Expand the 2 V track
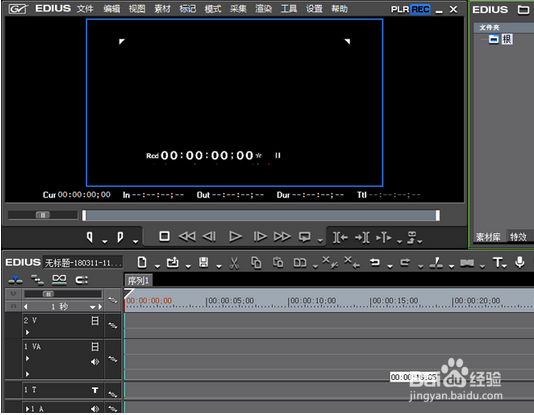This screenshot has height=415, width=534. 28,332
